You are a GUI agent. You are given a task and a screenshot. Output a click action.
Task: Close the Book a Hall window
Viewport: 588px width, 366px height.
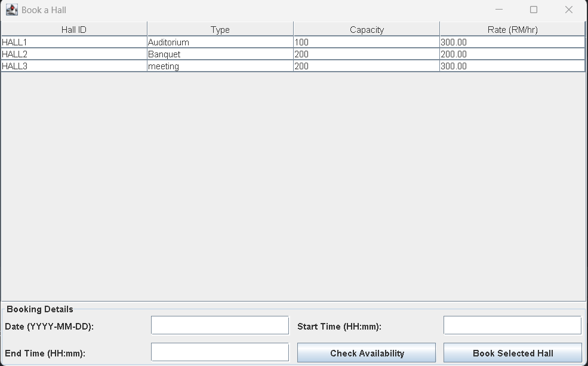569,10
